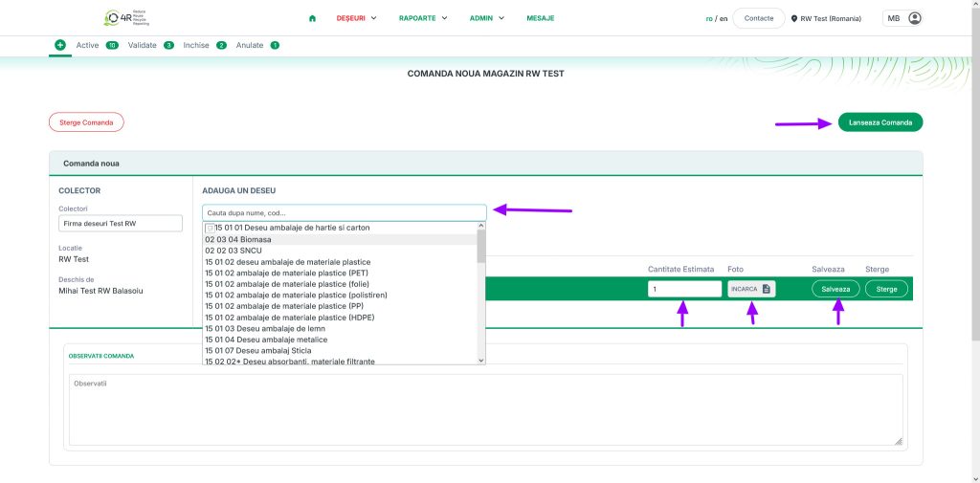Click the Sterge Comanda button

click(x=86, y=122)
